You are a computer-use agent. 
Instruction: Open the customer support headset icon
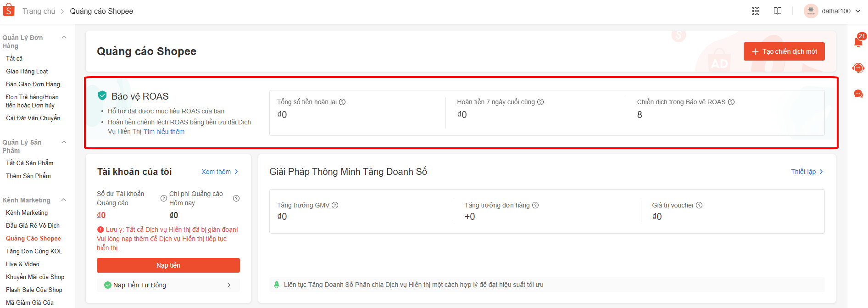coord(858,68)
